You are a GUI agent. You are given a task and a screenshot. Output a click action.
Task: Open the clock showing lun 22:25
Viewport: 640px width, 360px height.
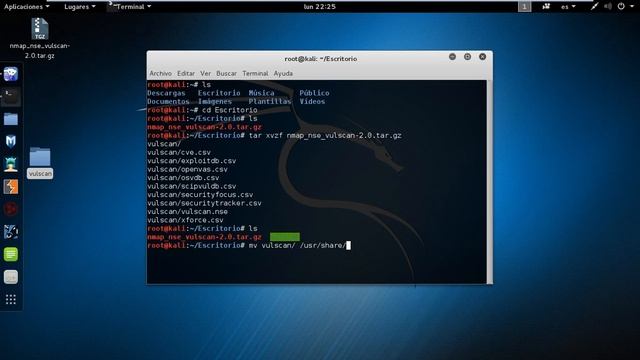(320, 7)
